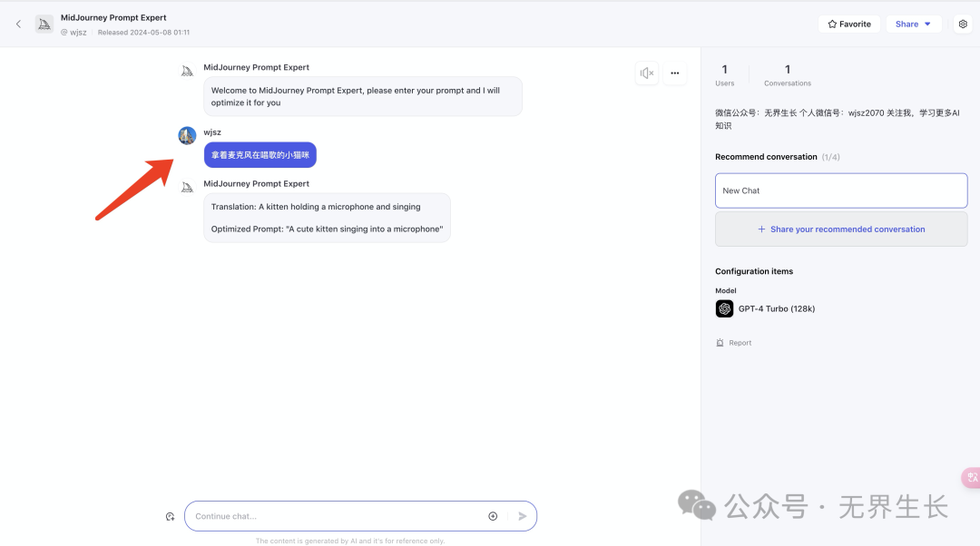The height and width of the screenshot is (546, 980).
Task: Click the plus attachment icon in chat box
Action: (x=493, y=516)
